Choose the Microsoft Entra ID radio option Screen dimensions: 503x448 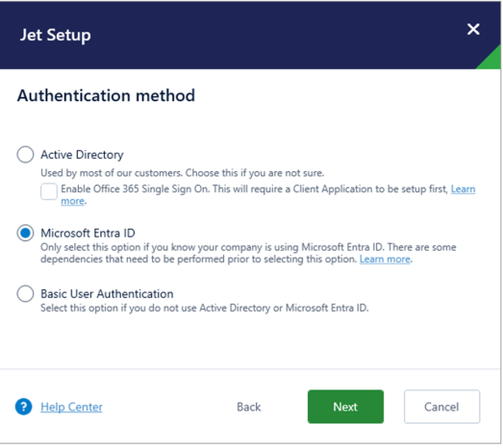pyautogui.click(x=25, y=233)
